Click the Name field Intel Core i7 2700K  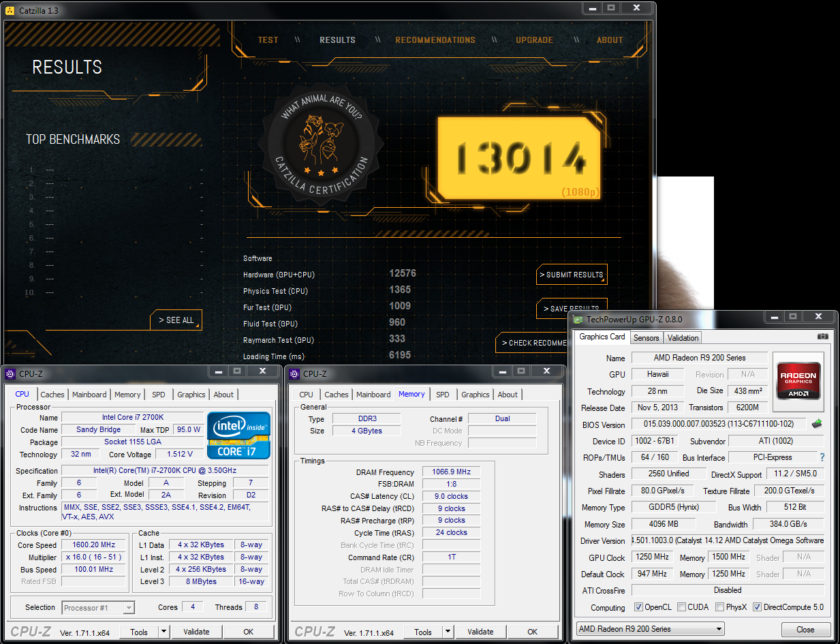point(132,417)
